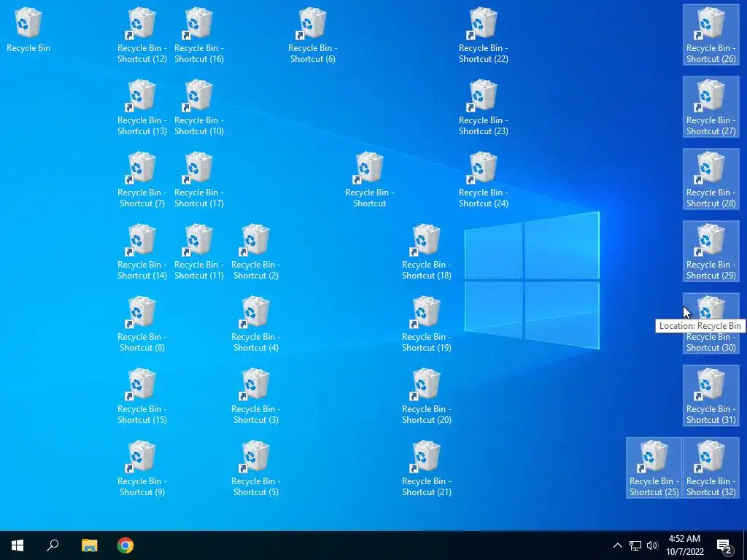747x560 pixels.
Task: Select Recycle Bin - Shortcut (28)
Action: pyautogui.click(x=711, y=179)
